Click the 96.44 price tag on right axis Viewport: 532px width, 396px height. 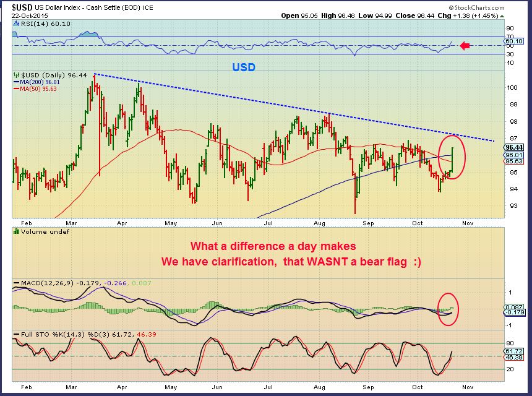pyautogui.click(x=514, y=147)
